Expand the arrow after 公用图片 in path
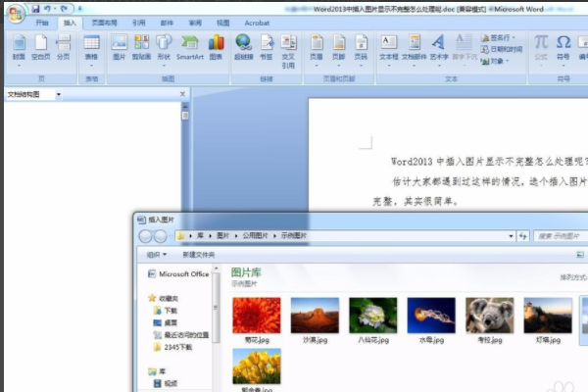Screen dimensions: 588x392 pyautogui.click(x=274, y=236)
